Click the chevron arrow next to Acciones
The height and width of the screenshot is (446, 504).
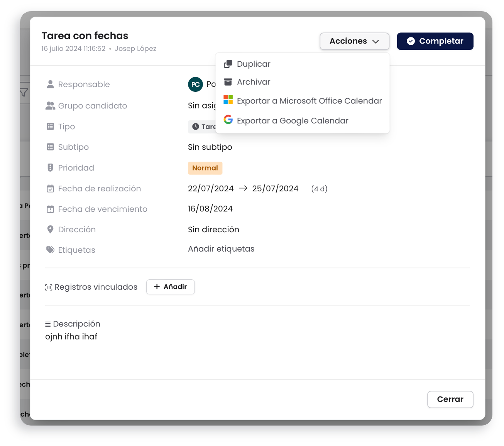pos(375,42)
